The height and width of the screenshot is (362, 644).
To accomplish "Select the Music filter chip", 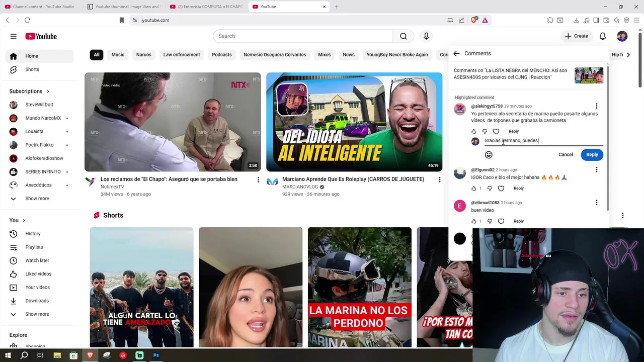I will click(118, 55).
